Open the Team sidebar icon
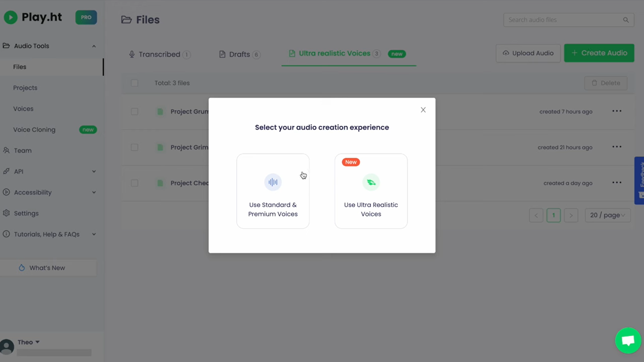644x362 pixels. pyautogui.click(x=6, y=150)
